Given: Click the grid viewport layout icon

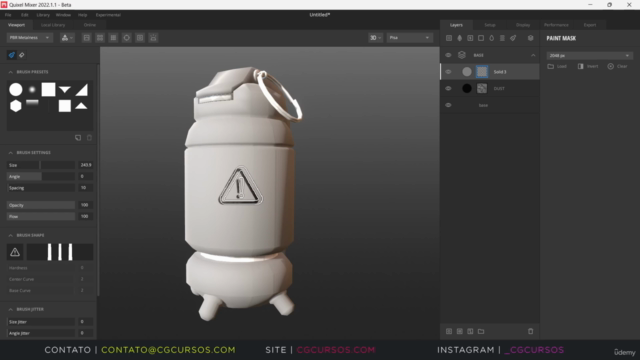Looking at the screenshot, I should tap(113, 38).
